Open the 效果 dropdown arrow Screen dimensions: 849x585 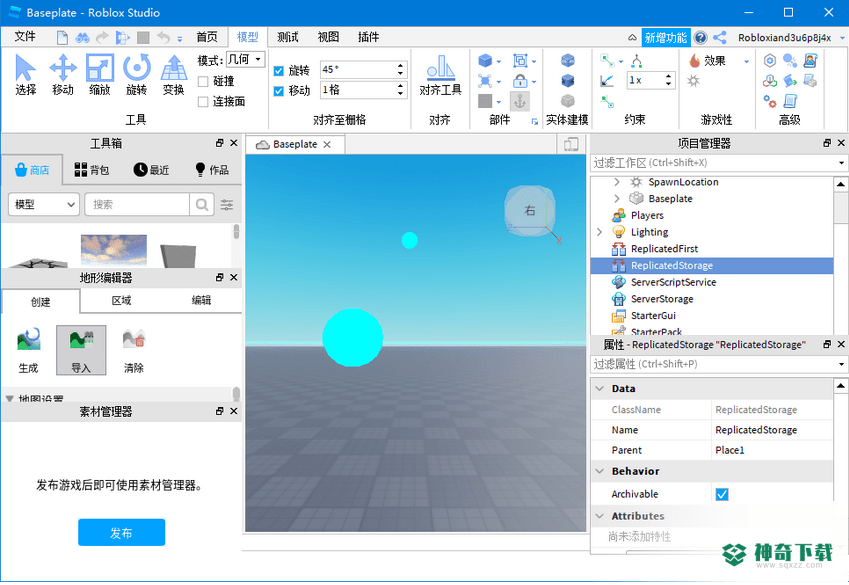[x=747, y=61]
